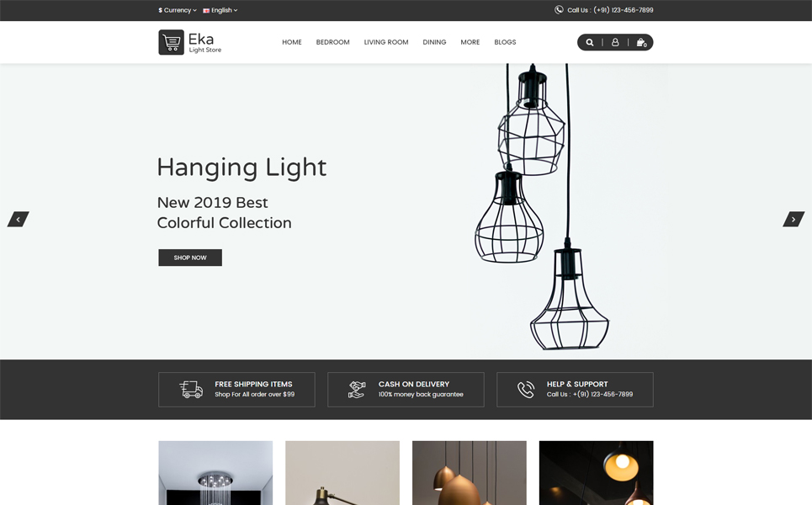Viewport: 812px width, 505px height.
Task: Advance to the next slide arrow
Action: (x=793, y=219)
